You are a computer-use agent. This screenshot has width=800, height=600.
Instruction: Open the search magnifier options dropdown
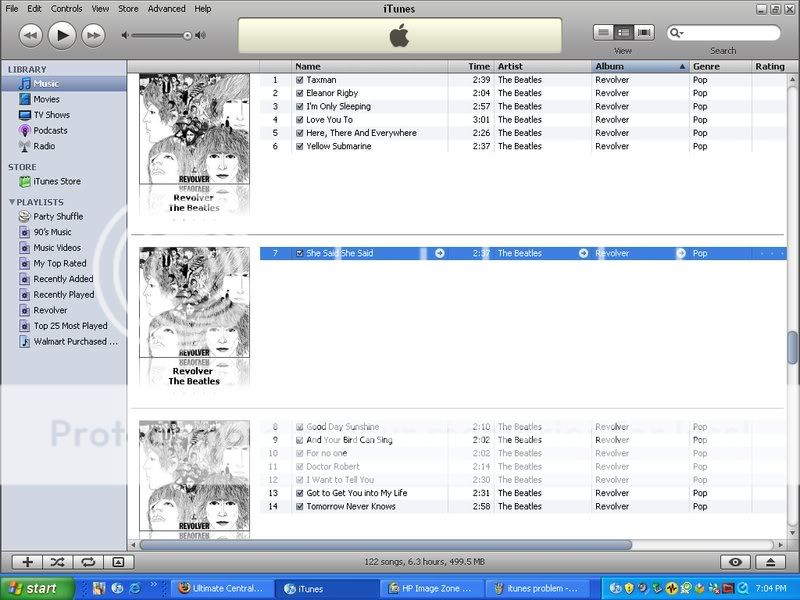tap(677, 33)
